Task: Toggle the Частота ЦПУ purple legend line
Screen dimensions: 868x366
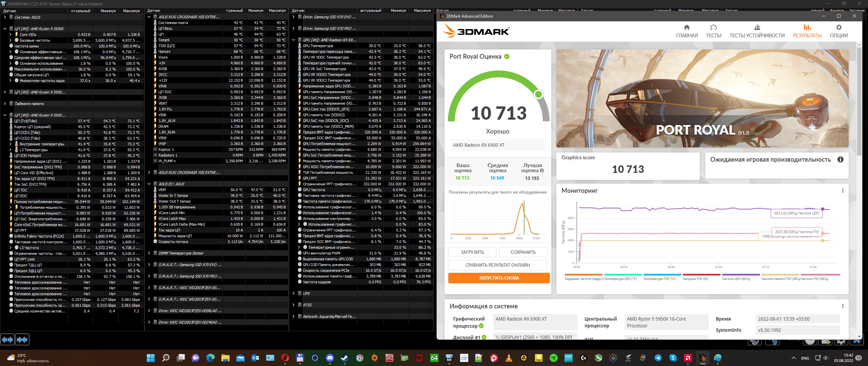Action: click(741, 275)
